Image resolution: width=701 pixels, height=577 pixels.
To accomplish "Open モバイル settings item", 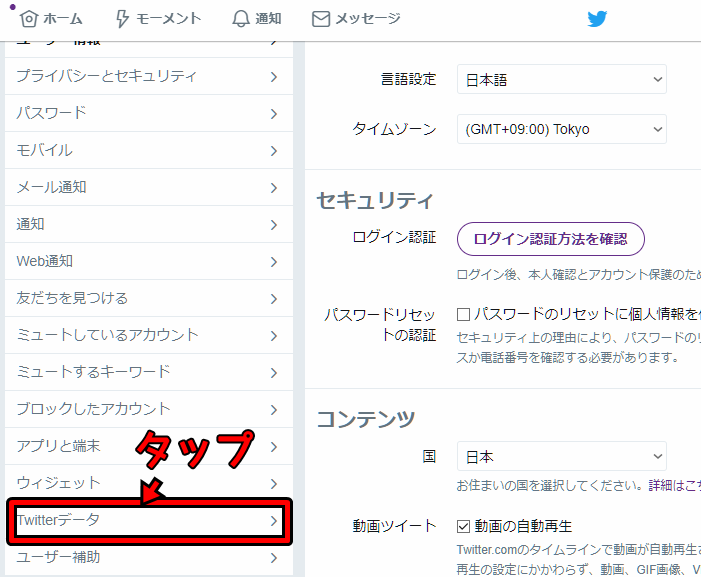I will tap(149, 150).
